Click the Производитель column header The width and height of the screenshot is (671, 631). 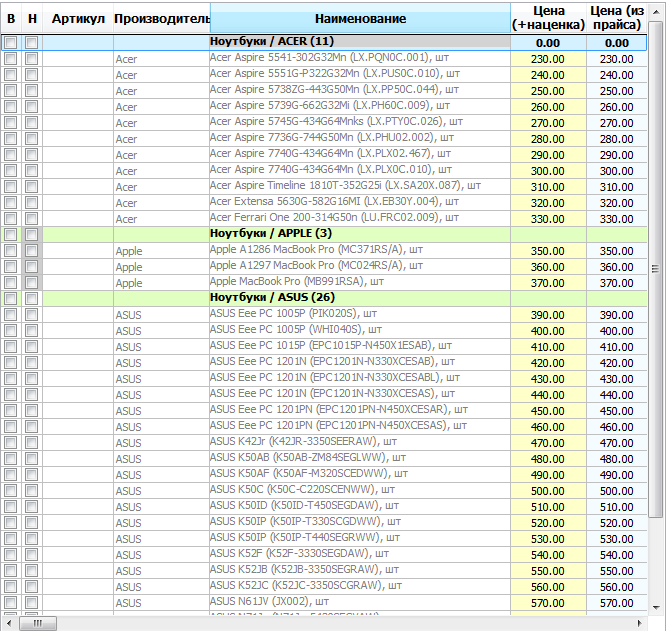pyautogui.click(x=162, y=18)
